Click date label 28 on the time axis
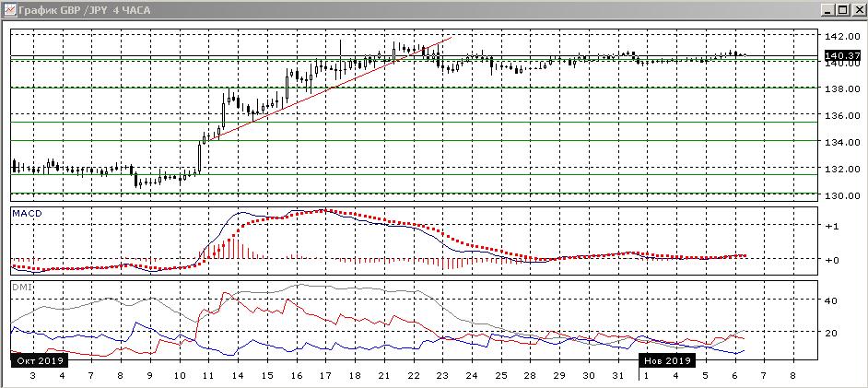The height and width of the screenshot is (388, 868). click(x=530, y=376)
